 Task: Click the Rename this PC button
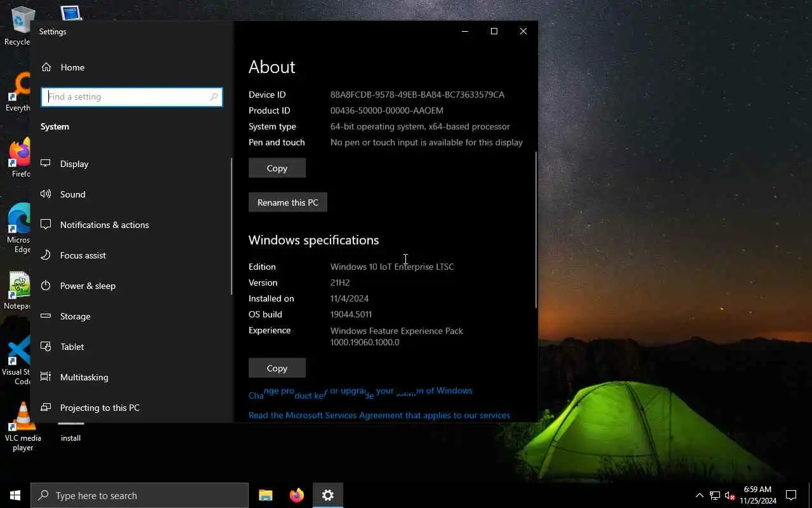click(x=288, y=203)
